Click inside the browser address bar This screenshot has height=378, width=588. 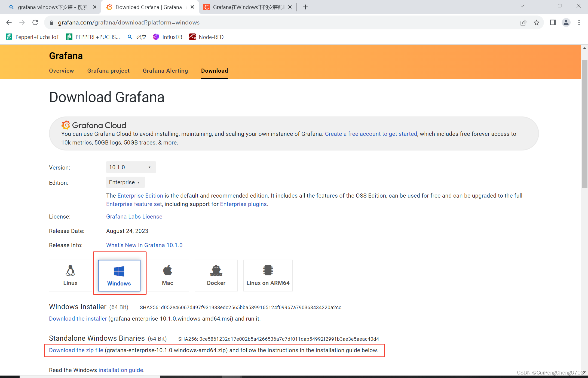[x=163, y=22]
